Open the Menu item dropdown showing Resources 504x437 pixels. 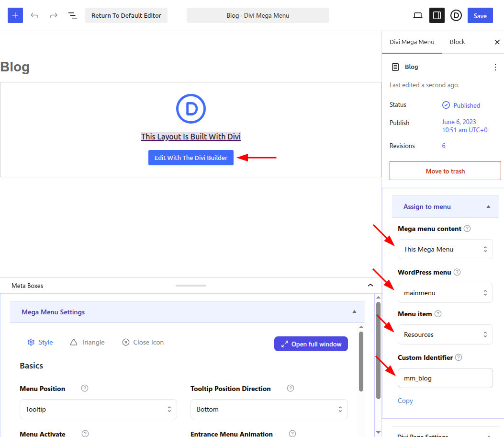click(x=445, y=334)
